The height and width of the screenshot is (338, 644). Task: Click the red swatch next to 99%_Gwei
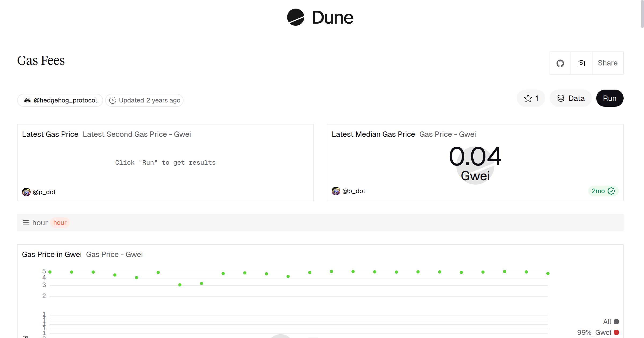616,332
